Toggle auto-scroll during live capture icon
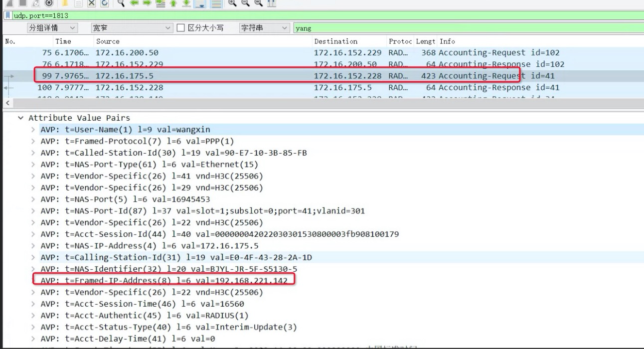The width and height of the screenshot is (644, 349). click(200, 3)
